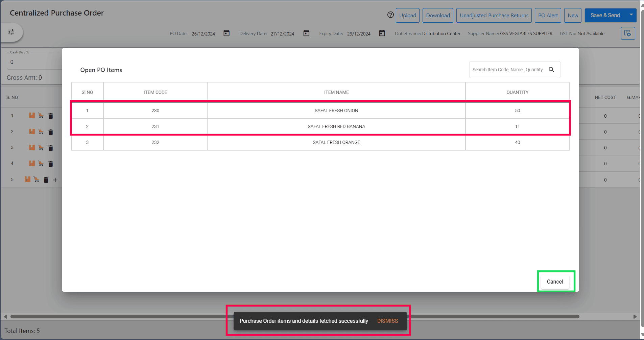Dismiss the success notification

(387, 321)
